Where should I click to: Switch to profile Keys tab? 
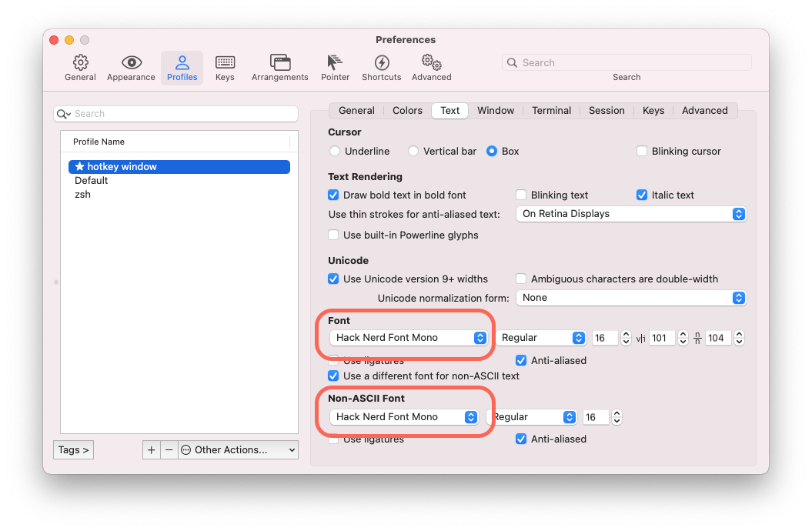[653, 111]
